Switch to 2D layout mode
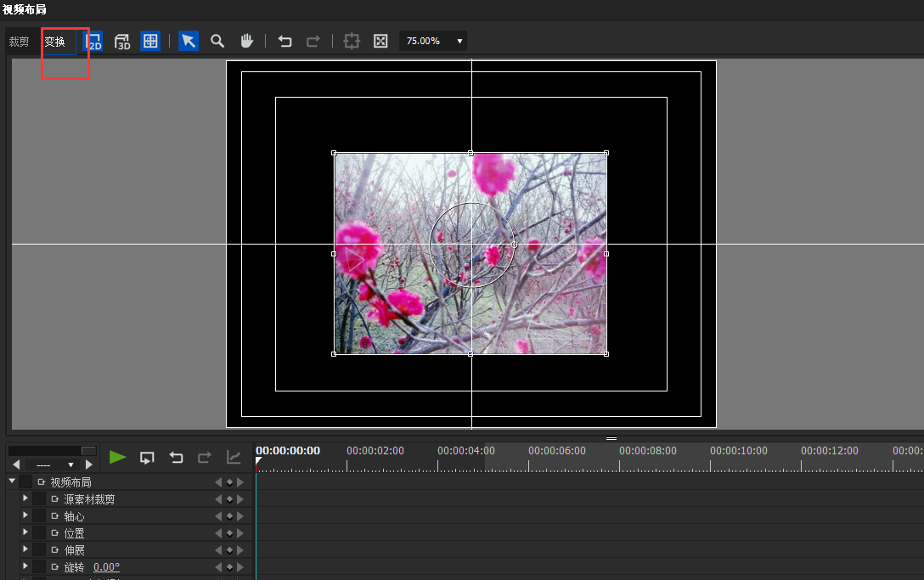 93,41
